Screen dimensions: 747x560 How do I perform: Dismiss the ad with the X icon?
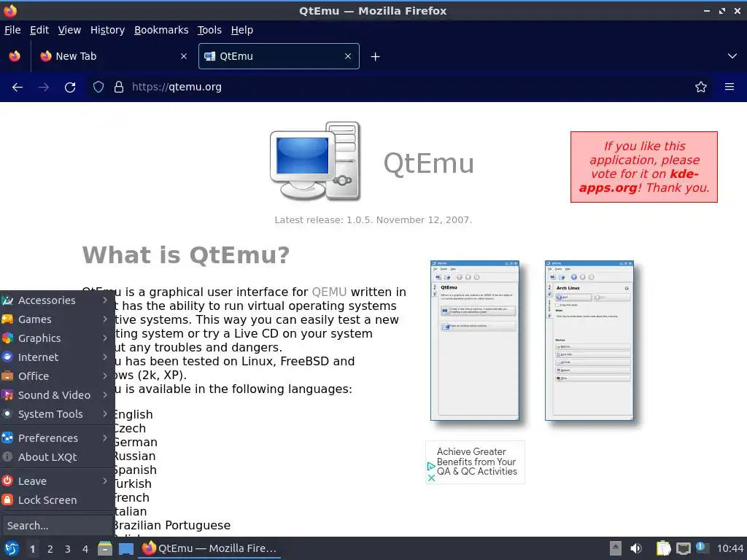[x=431, y=478]
